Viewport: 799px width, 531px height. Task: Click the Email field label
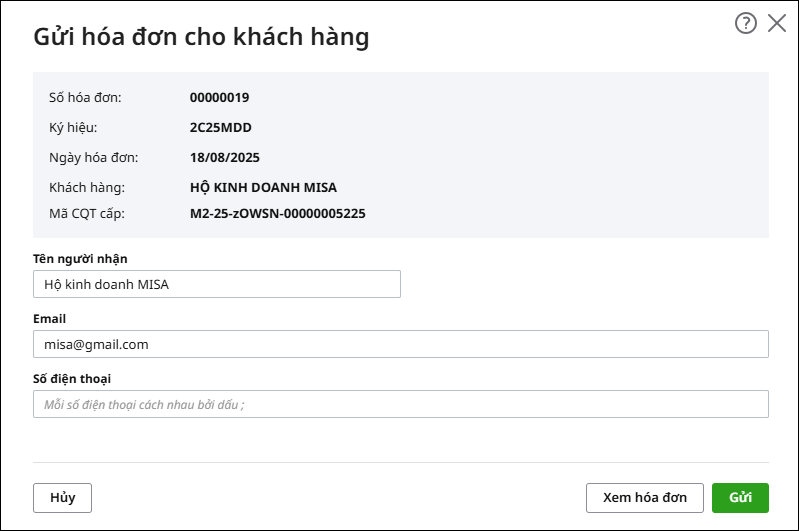49,318
